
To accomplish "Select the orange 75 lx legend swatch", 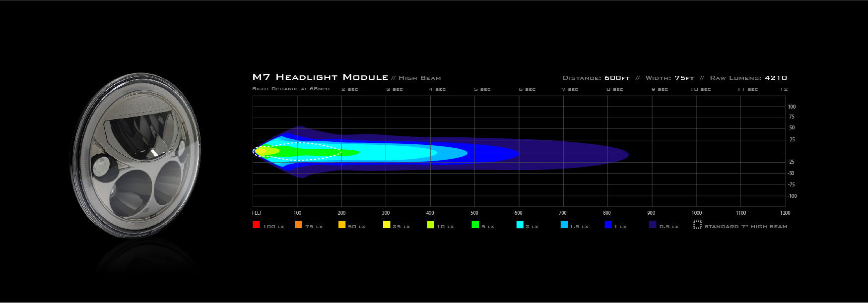I will pyautogui.click(x=298, y=225).
